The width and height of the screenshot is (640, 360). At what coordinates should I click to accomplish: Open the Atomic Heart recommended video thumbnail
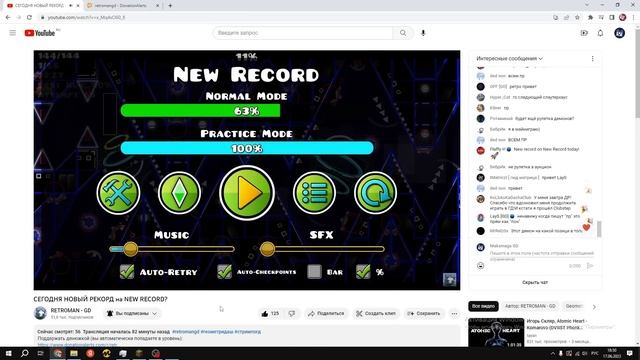coord(496,333)
